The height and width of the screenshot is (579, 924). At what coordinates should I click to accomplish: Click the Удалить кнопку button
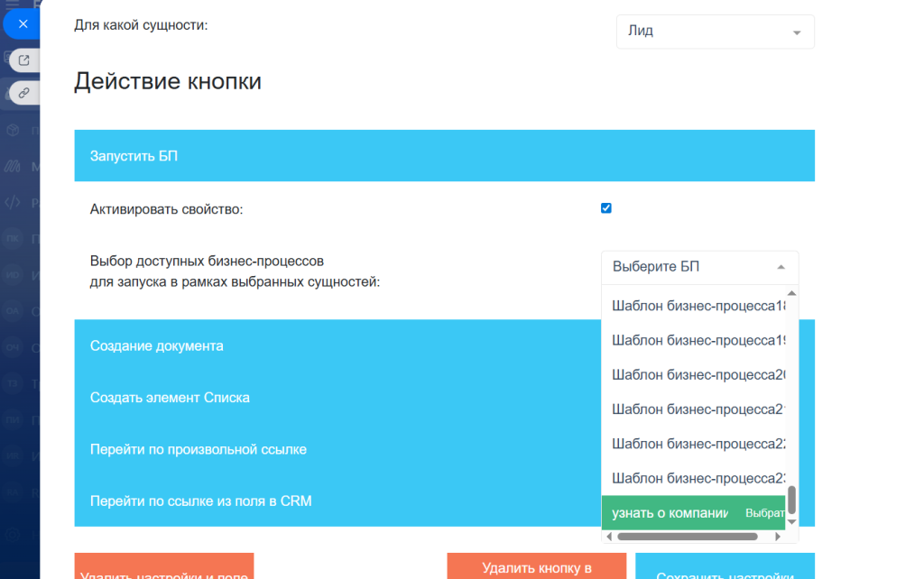[536, 567]
